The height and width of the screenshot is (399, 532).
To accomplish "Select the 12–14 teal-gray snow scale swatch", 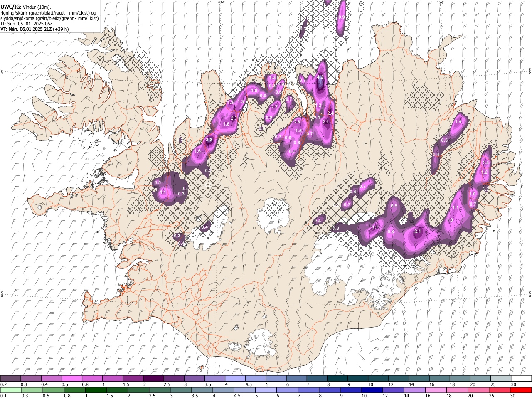I will (x=398, y=378).
